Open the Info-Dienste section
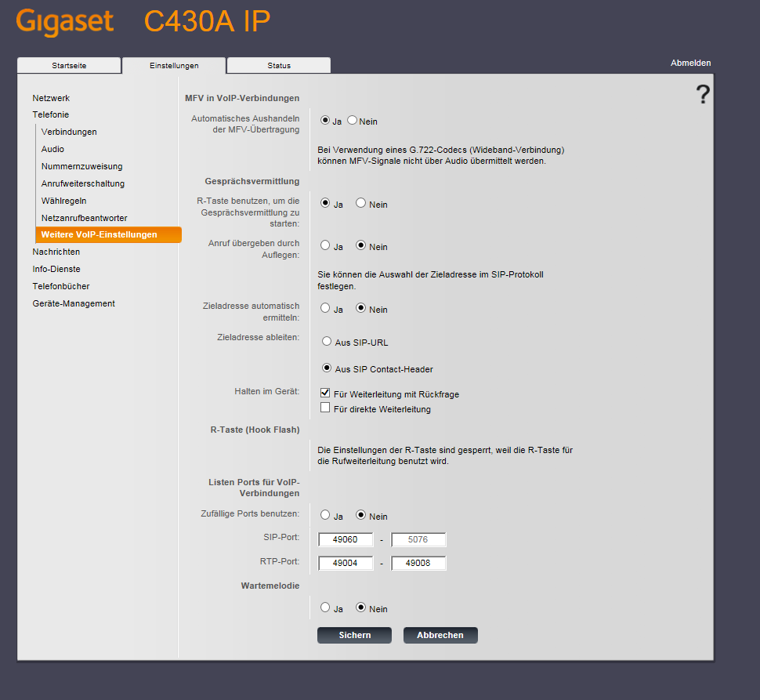760x700 pixels. (x=56, y=269)
